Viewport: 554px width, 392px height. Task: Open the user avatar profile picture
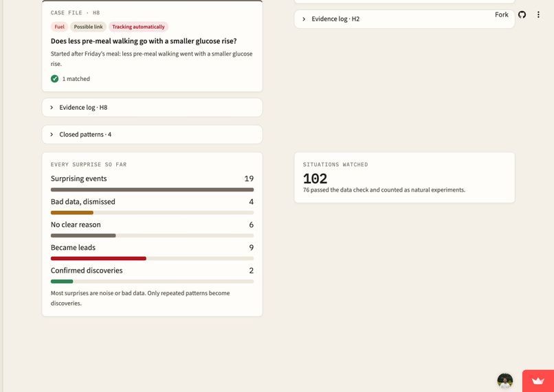505,381
